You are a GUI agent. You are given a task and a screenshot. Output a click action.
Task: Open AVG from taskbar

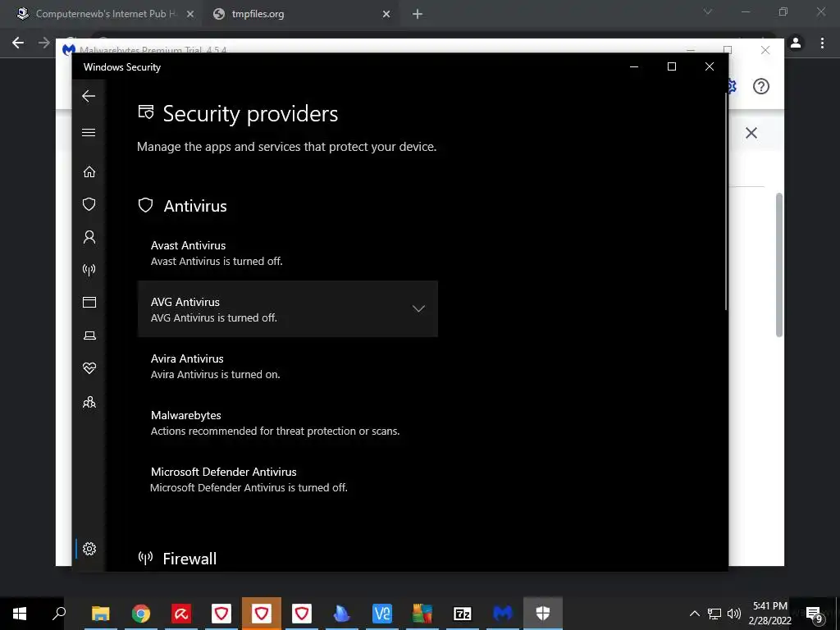tap(422, 614)
